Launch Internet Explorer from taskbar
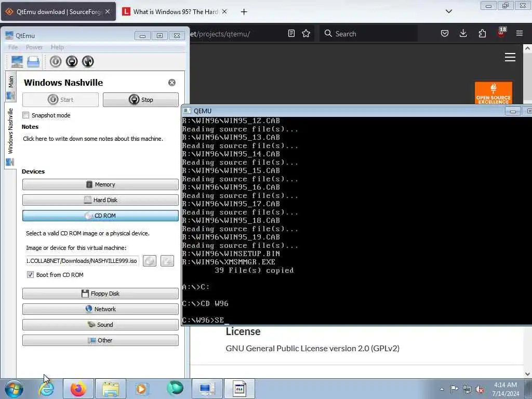 46,389
